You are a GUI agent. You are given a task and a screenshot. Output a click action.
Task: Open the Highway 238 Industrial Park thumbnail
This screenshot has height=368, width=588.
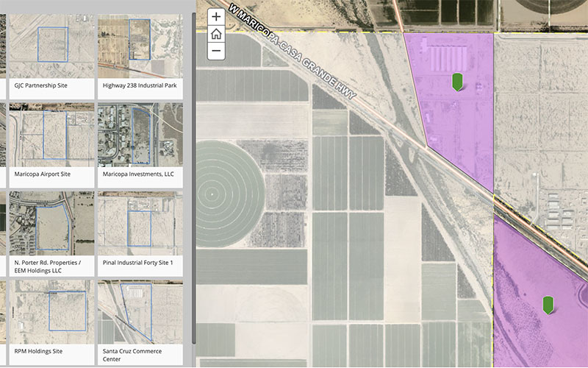point(140,46)
